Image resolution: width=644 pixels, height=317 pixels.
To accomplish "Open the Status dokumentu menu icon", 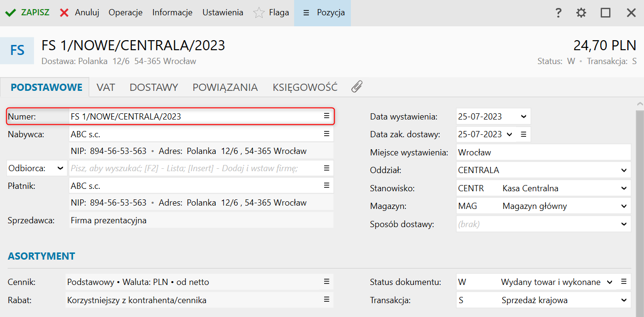I will pyautogui.click(x=623, y=282).
